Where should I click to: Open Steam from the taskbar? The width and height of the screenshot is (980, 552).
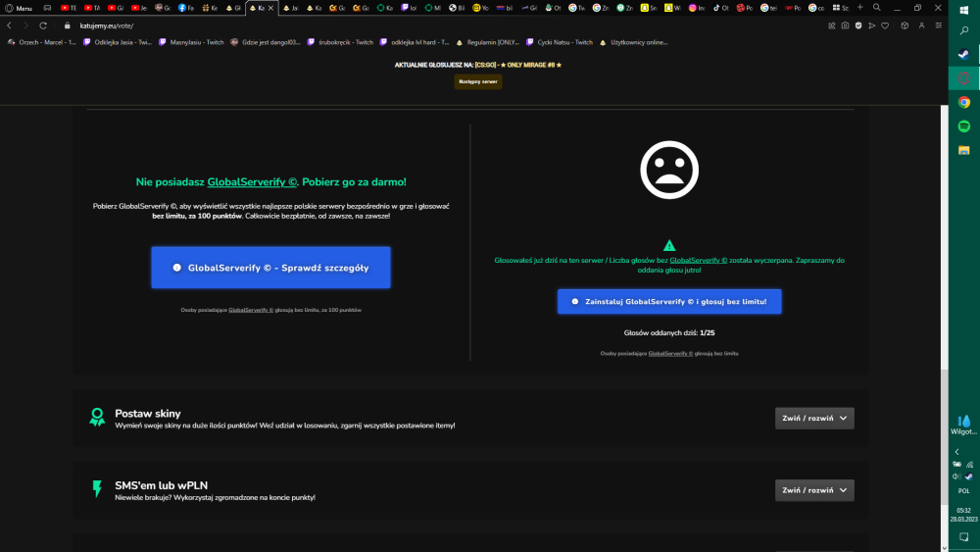tap(964, 54)
